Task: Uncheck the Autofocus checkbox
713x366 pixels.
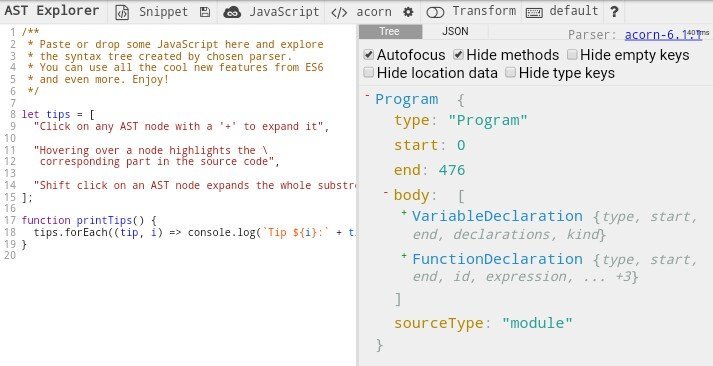Action: [x=369, y=55]
